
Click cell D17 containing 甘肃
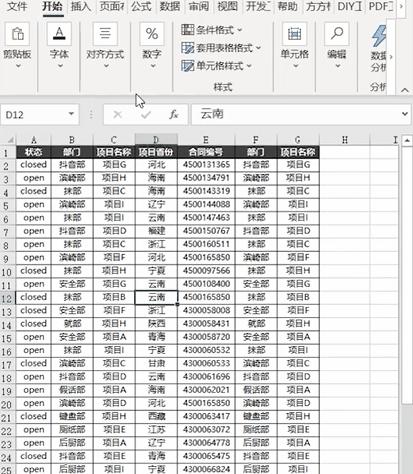[156, 363]
